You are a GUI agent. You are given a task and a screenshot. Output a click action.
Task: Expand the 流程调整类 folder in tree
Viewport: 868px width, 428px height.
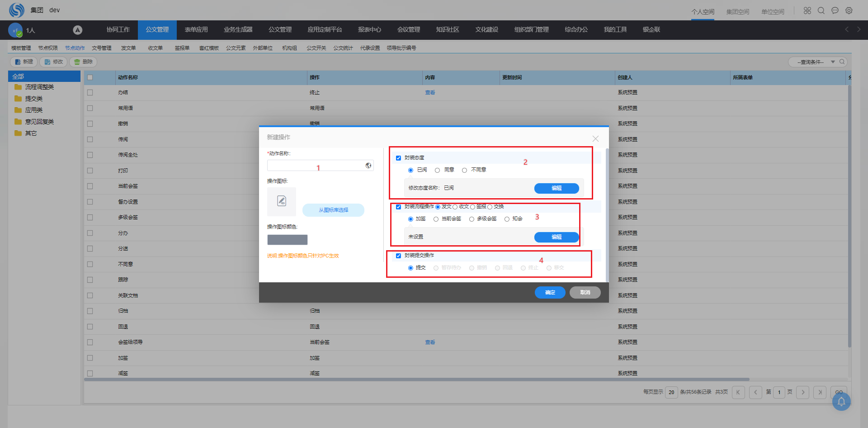tap(39, 87)
